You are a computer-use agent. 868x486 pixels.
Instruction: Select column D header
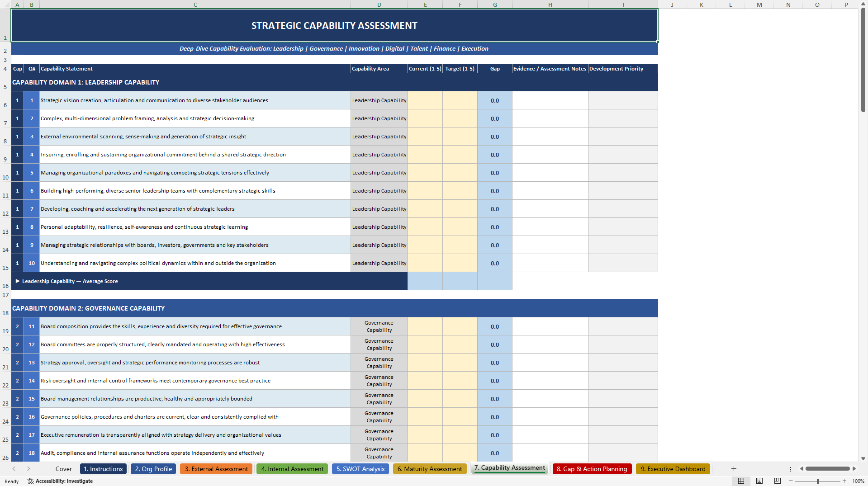tap(379, 5)
